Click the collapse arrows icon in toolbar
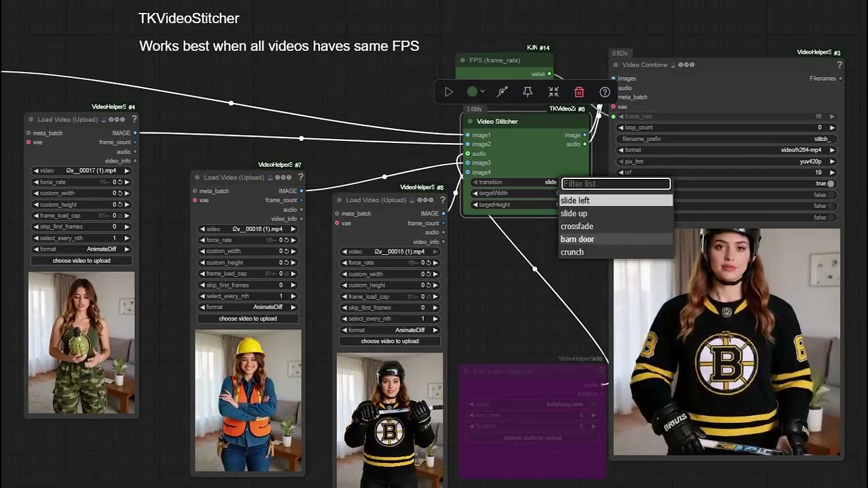The width and height of the screenshot is (868, 488). [553, 92]
